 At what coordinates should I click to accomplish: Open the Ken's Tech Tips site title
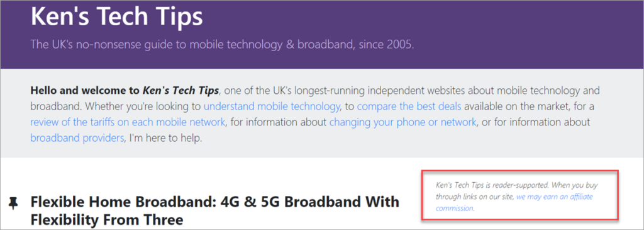click(116, 16)
